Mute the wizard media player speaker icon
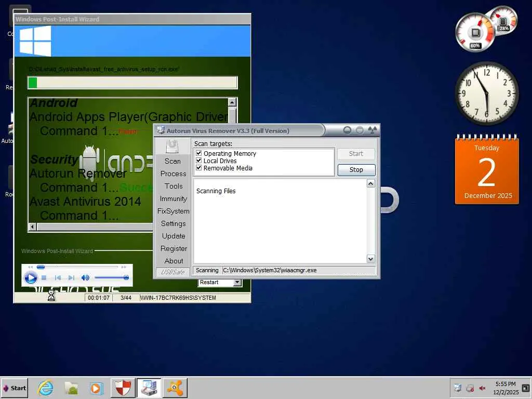This screenshot has width=532, height=399. [x=85, y=277]
